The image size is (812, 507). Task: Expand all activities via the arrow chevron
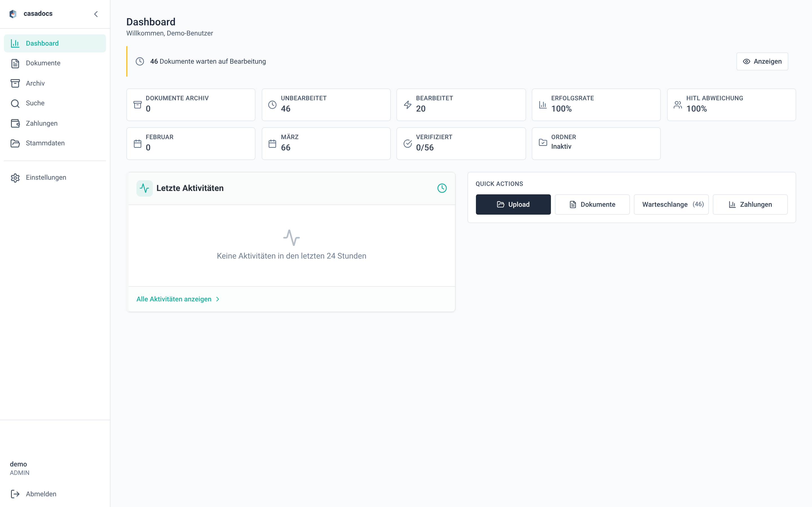[x=218, y=299]
